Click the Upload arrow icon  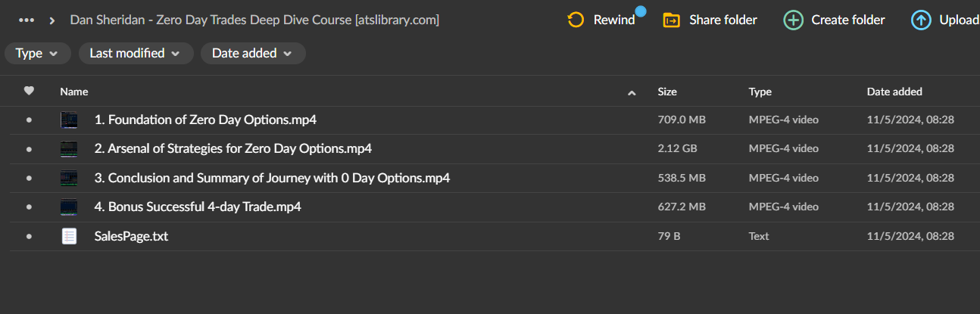click(x=921, y=20)
